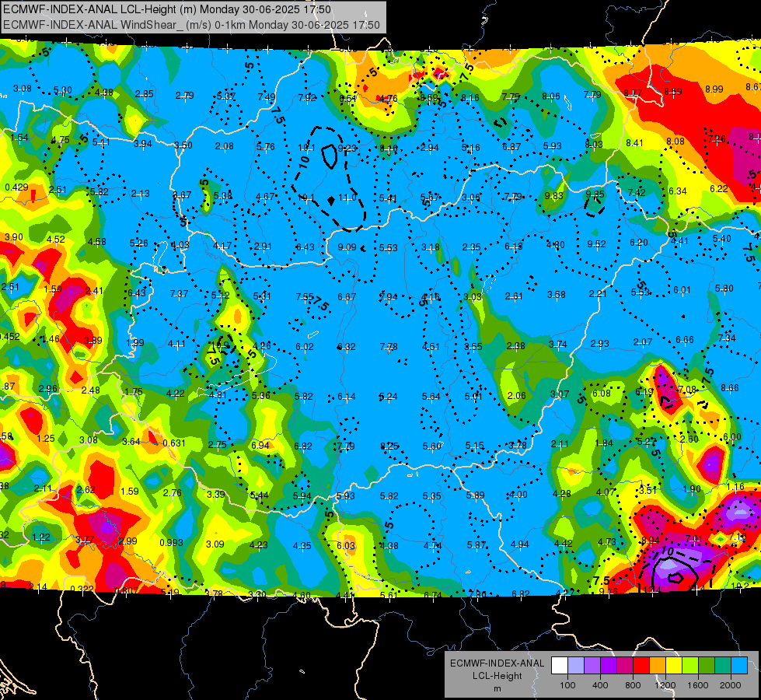Screen dimensions: 761x700
Task: Click the LCL-Height title line at top
Action: click(167, 9)
